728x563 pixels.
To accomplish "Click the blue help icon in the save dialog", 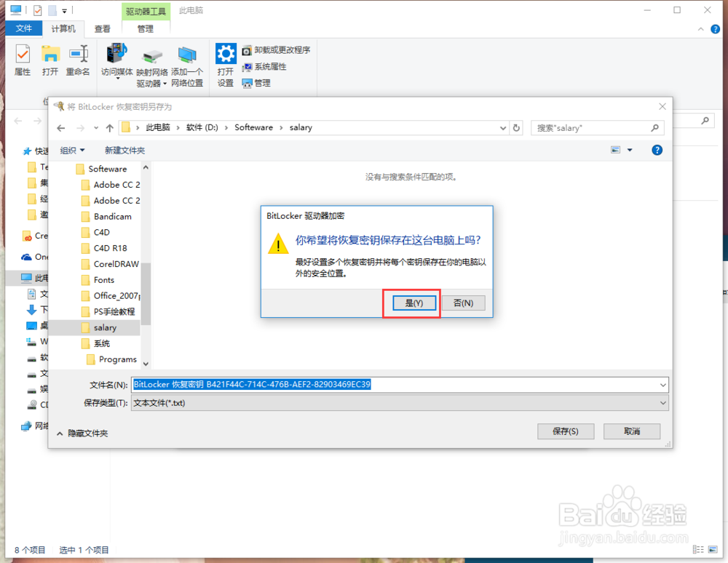I will [x=657, y=150].
